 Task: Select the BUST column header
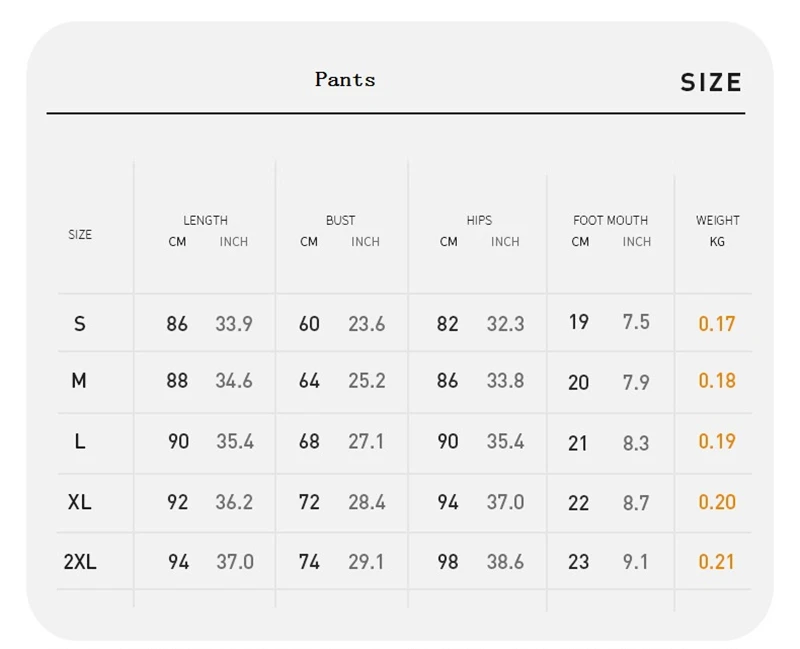coord(340,220)
